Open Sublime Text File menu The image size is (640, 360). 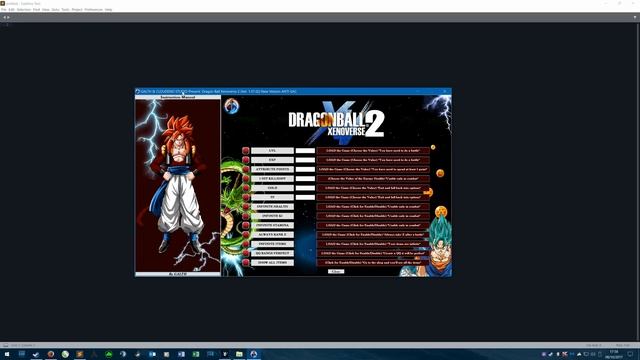(x=4, y=9)
